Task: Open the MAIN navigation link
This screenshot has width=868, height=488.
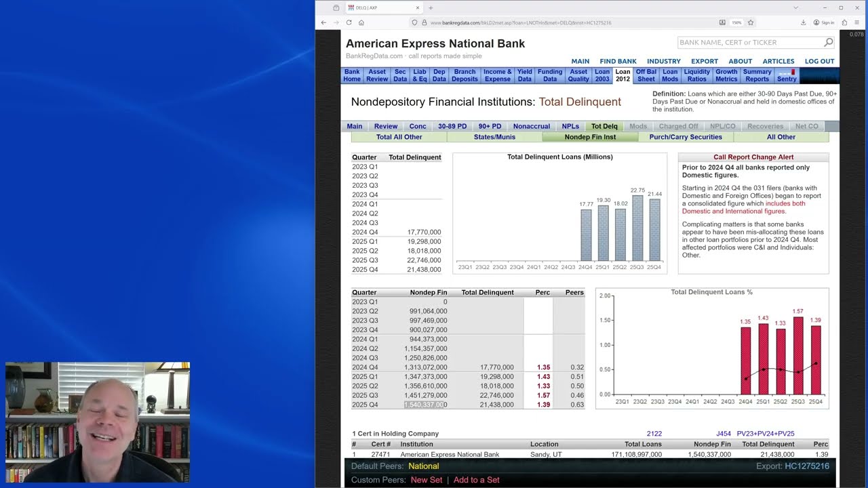Action: click(580, 61)
